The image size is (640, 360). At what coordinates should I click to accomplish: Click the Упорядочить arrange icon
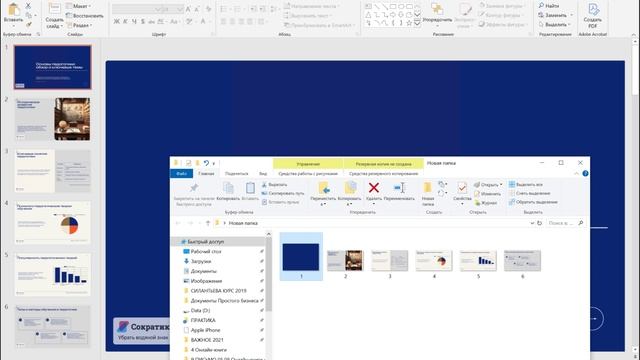pos(437,9)
